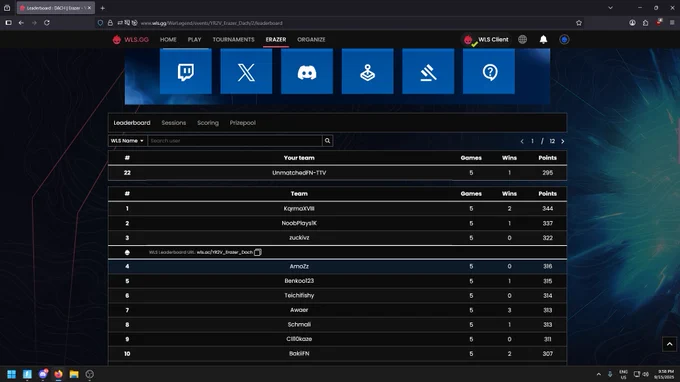
Task: Click the scroll-to-top arrow button
Action: 670,344
